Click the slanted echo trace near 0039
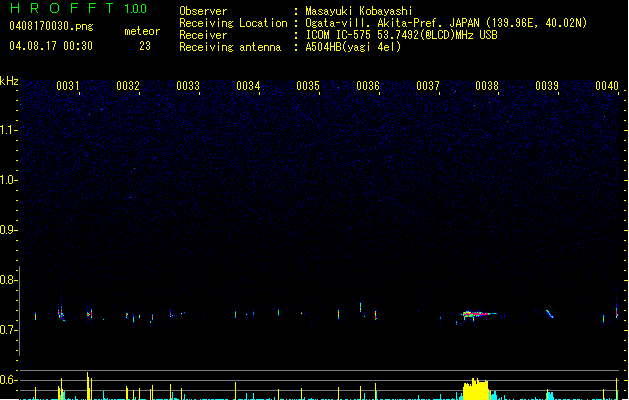Image resolution: width=629 pixels, height=400 pixels. coord(550,314)
